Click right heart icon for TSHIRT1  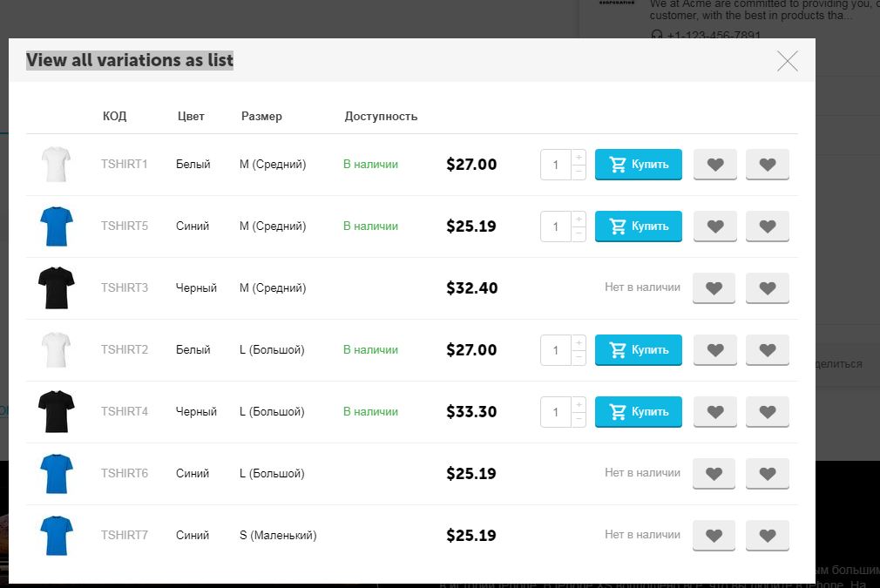(x=768, y=165)
